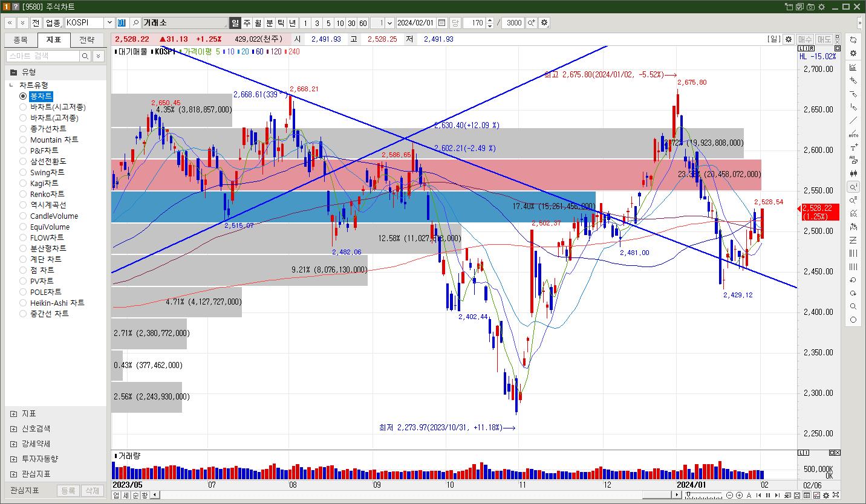Select the circle shape tool at toolbar bottom
Viewport: 866px width, 504px height.
point(853,320)
